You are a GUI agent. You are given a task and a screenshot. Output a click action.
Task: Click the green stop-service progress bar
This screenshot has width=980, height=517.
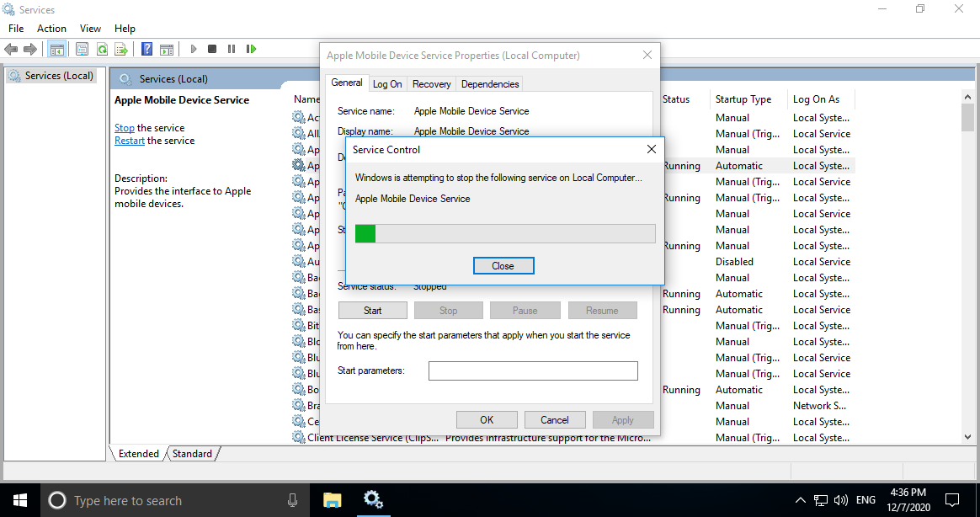coord(505,233)
